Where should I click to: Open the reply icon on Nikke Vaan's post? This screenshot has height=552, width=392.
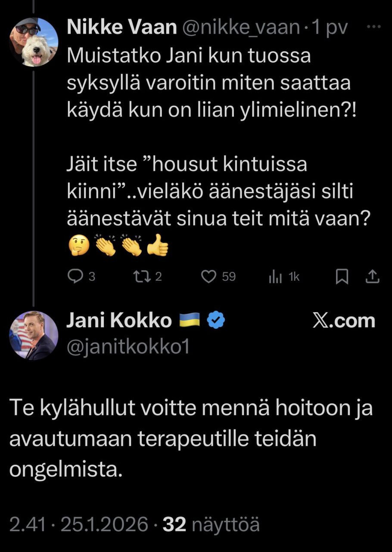(x=76, y=277)
